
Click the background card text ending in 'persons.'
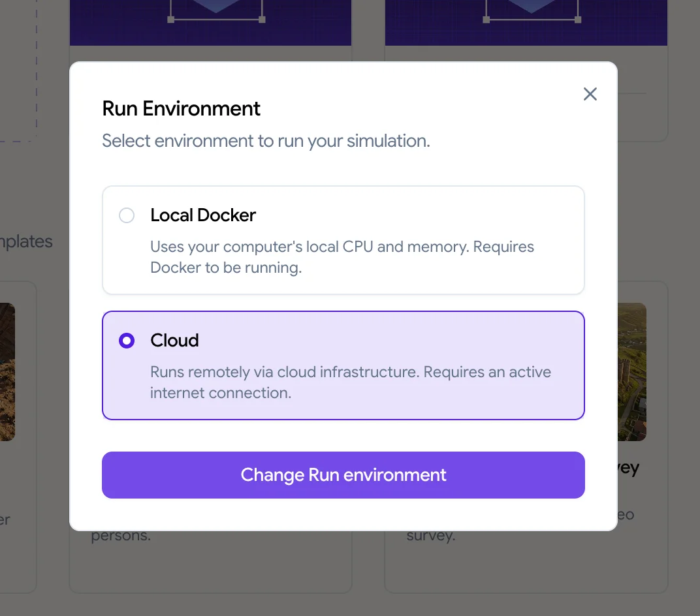click(121, 536)
